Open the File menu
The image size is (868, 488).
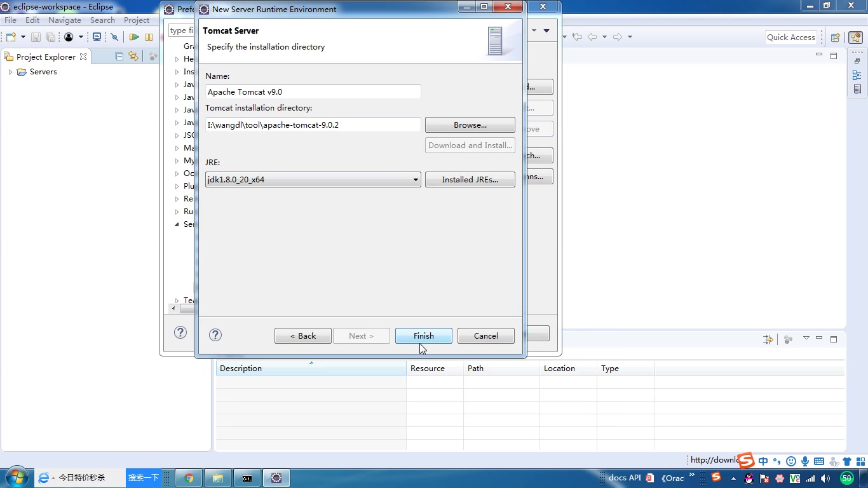click(10, 20)
